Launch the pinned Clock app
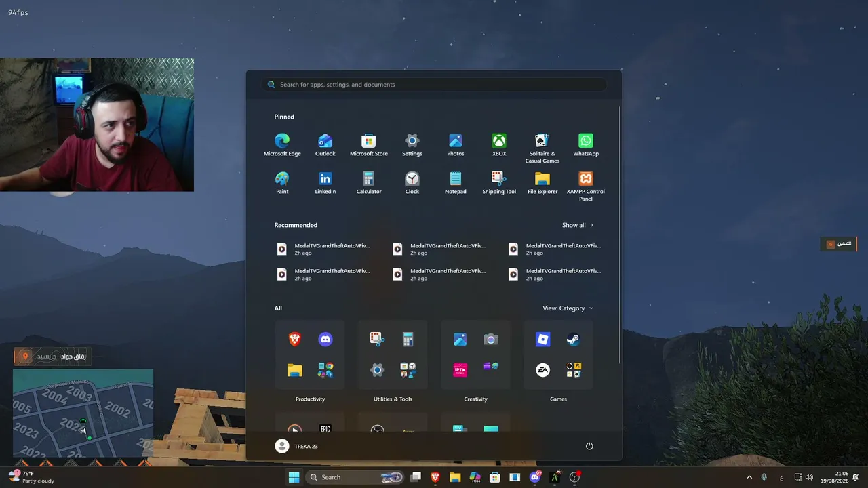 (412, 182)
